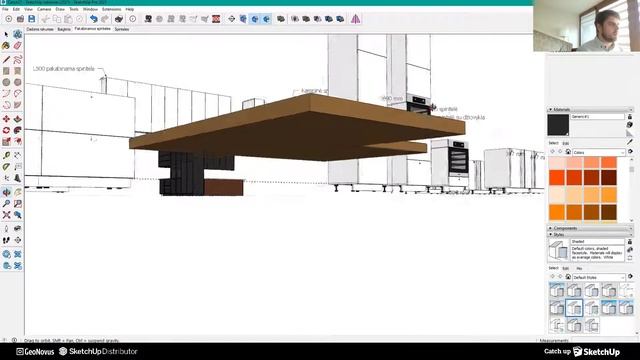
Task: Click the highlighted Shaded style thumbnail
Action: pos(574,307)
